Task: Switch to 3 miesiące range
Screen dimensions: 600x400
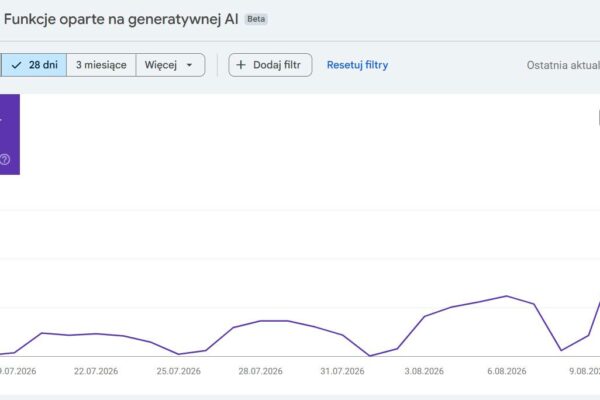Action: 101,65
